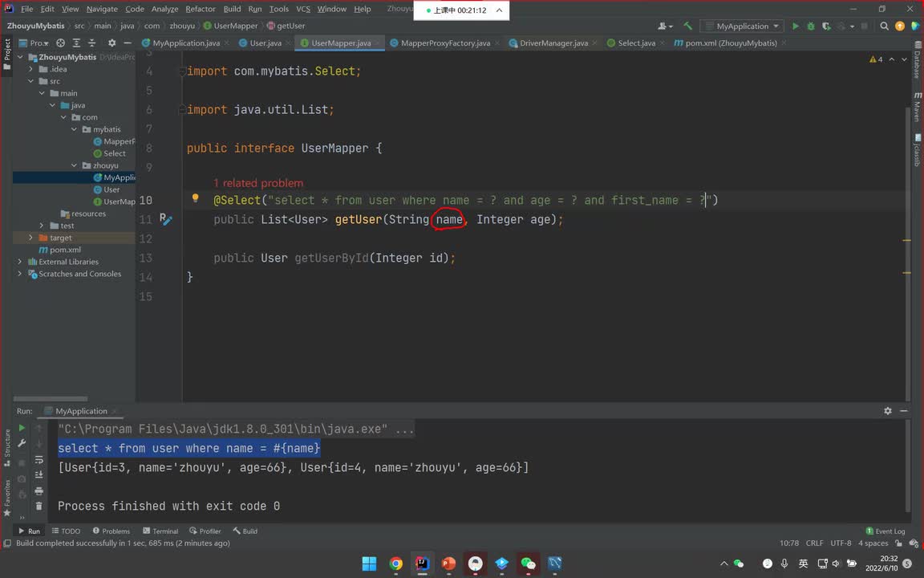
Task: Open Project view mode dropdown
Action: pyautogui.click(x=34, y=43)
